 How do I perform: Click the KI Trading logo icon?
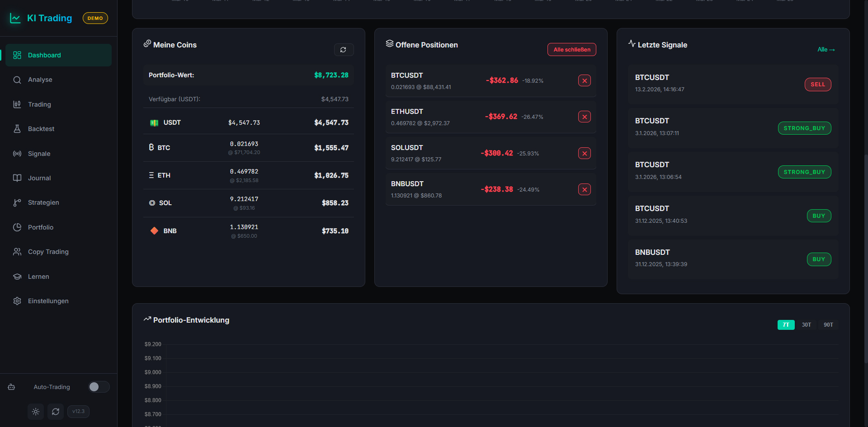pos(15,19)
